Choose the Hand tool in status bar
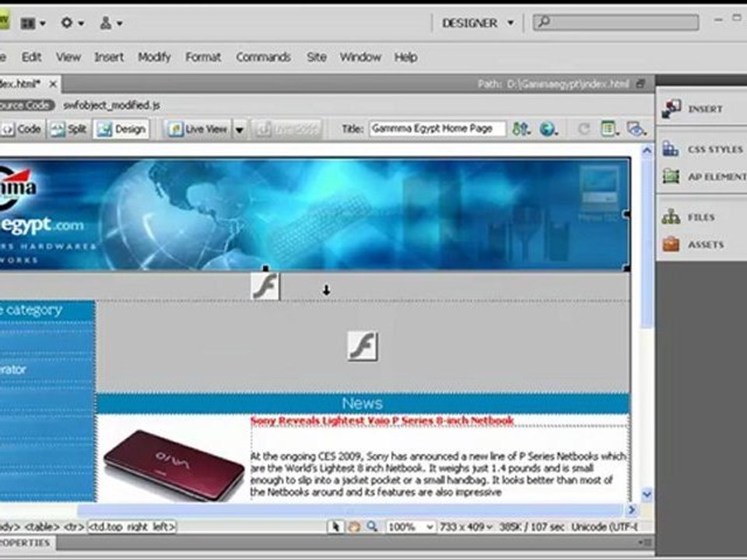The height and width of the screenshot is (560, 747). point(353,527)
